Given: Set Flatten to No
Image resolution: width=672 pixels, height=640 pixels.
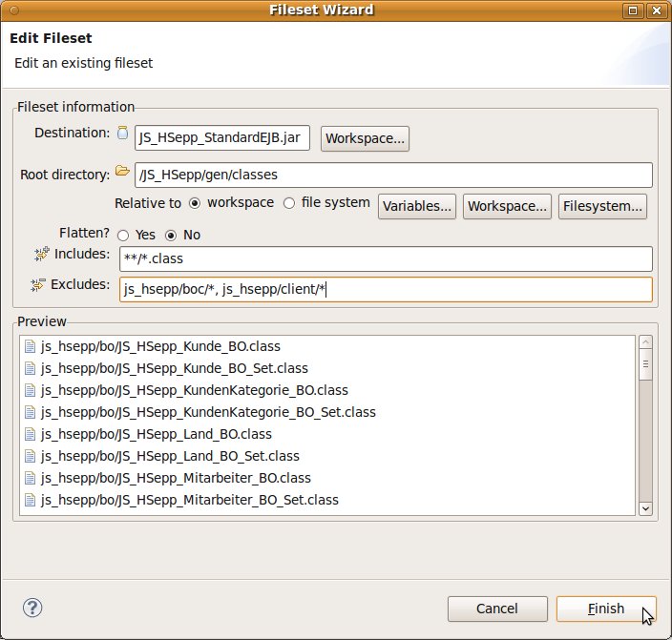Looking at the screenshot, I should click(172, 235).
